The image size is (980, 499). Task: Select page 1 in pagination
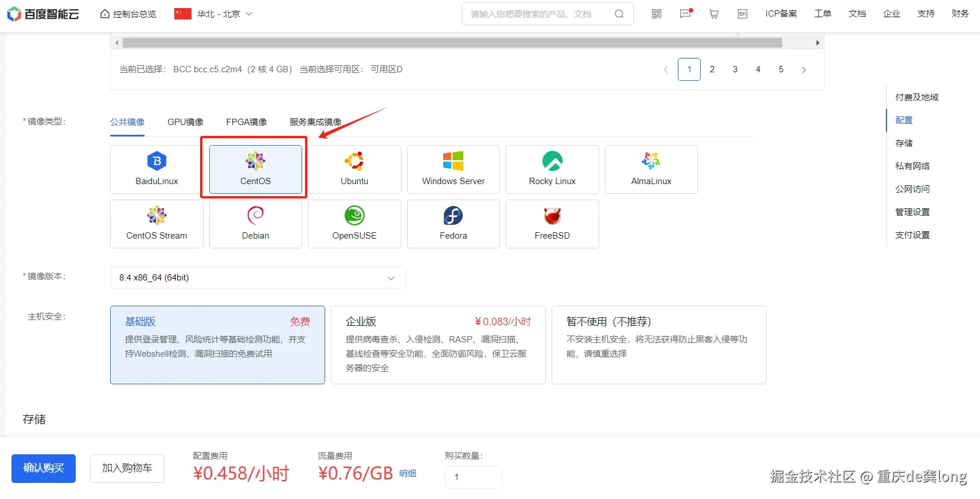coord(689,69)
